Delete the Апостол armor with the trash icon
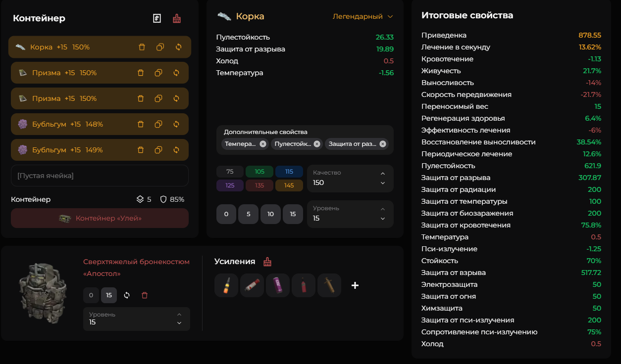 click(x=145, y=295)
